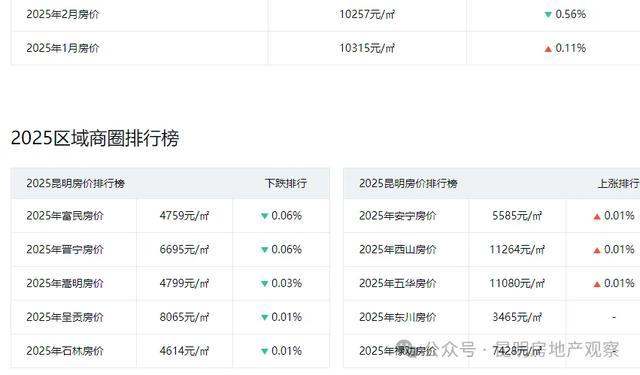This screenshot has height=375, width=640.
Task: Open the 2025年富民房价 entry
Action: [64, 215]
